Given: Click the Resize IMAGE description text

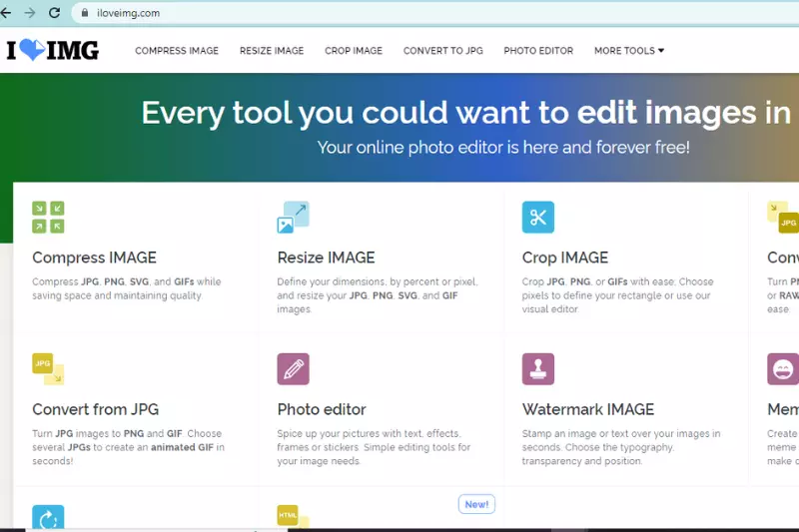Looking at the screenshot, I should click(378, 295).
